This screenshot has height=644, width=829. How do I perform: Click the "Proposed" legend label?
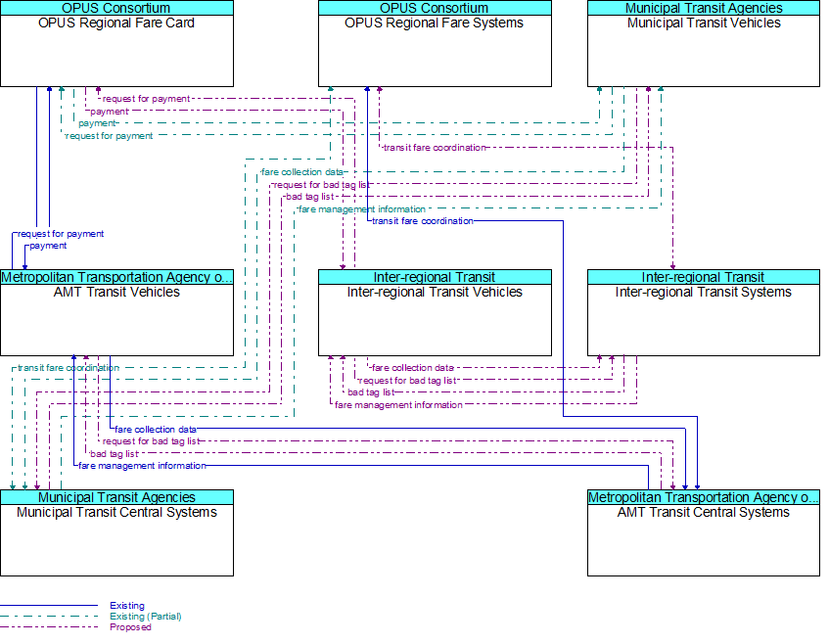click(130, 627)
